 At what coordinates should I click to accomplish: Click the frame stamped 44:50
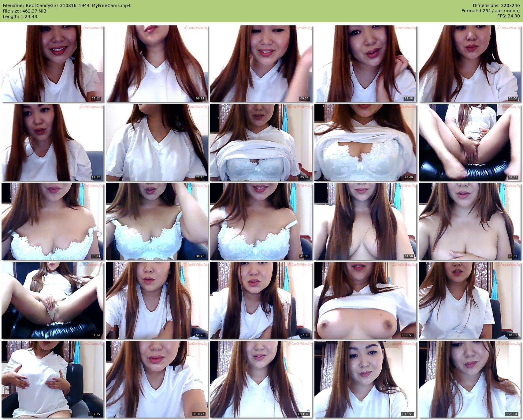pyautogui.click(x=365, y=221)
